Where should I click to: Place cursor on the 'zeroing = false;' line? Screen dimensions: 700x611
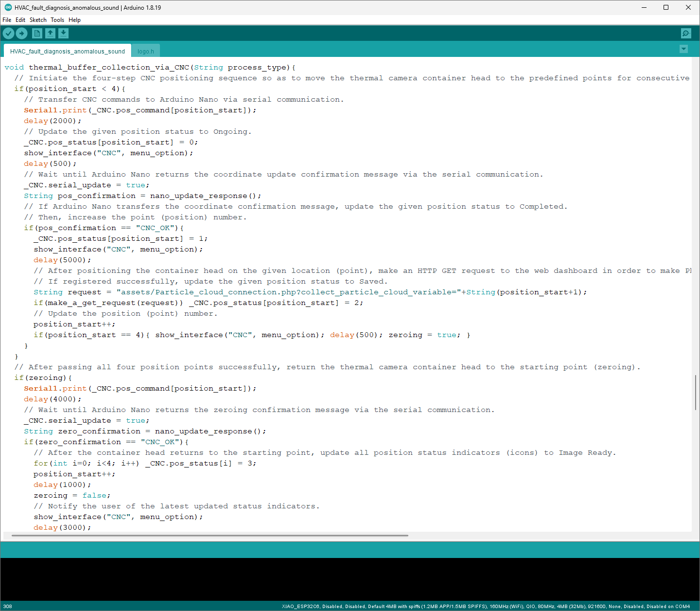[x=72, y=495]
